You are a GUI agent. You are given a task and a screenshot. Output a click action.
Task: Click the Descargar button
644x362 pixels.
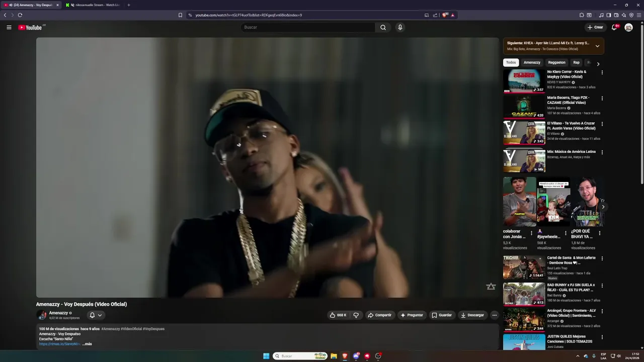472,315
